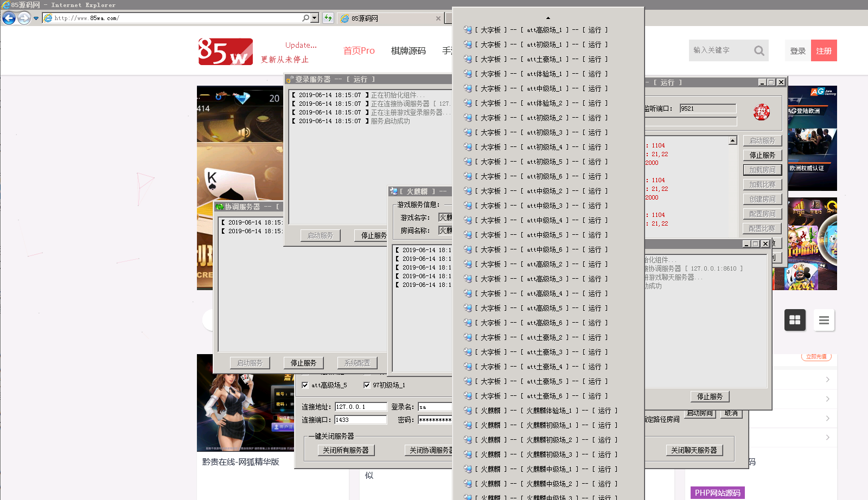Toggle the 97初级场_1 checkbox
868x500 pixels.
point(367,385)
